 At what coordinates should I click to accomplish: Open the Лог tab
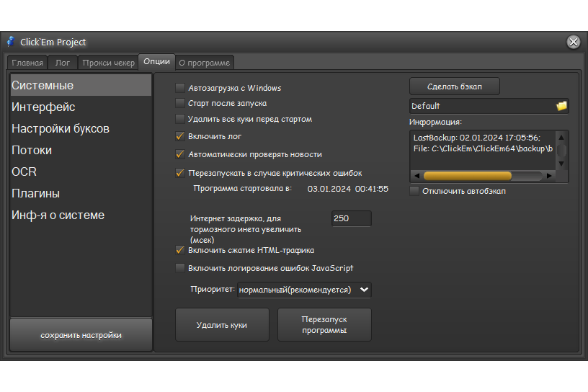click(63, 63)
